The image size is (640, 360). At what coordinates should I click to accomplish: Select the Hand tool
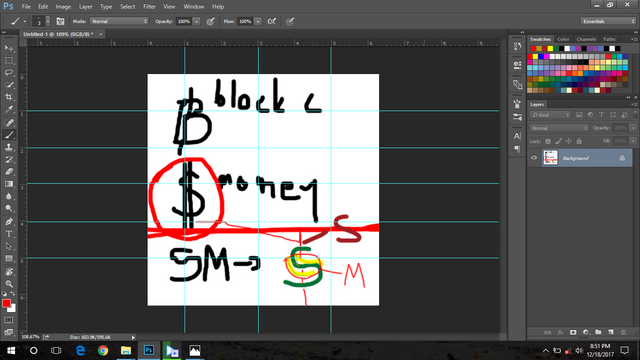click(x=9, y=271)
